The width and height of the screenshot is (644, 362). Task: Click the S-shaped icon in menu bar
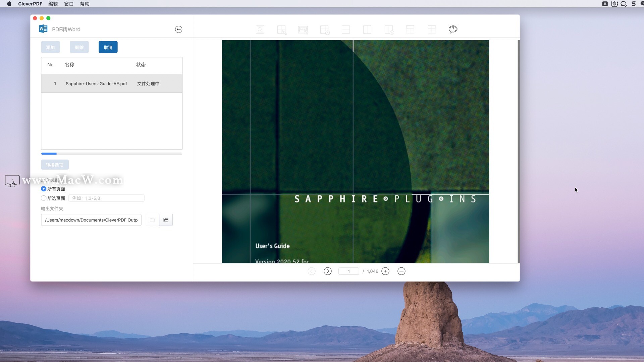point(634,4)
